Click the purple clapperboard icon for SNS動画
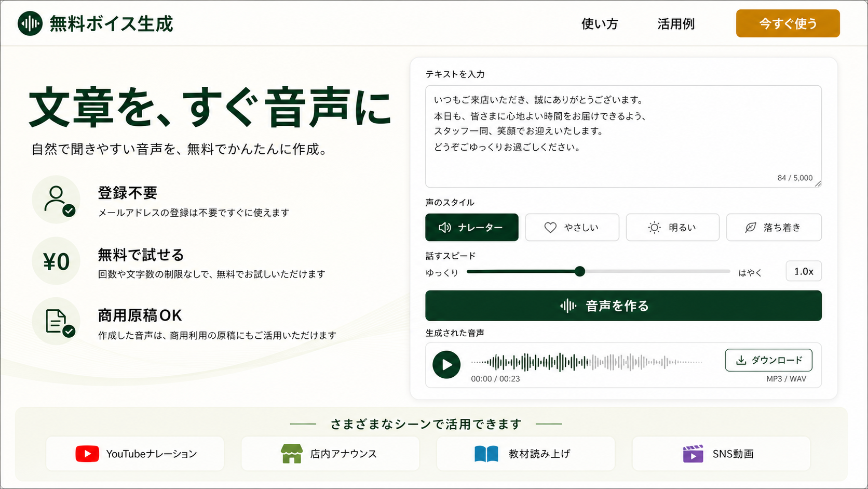 point(693,454)
